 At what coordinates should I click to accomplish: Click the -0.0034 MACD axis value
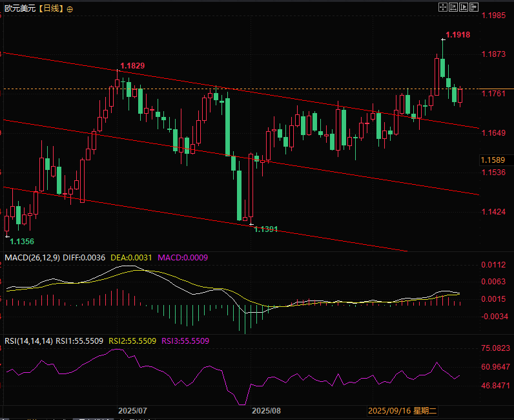493,317
